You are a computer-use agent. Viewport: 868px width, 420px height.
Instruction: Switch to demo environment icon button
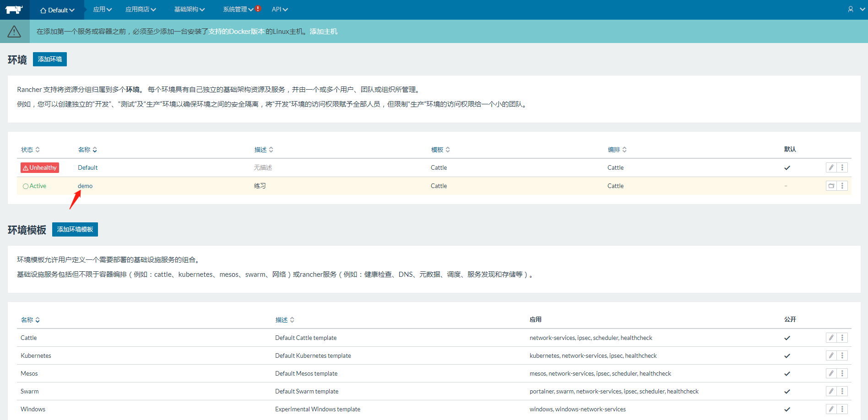point(831,186)
